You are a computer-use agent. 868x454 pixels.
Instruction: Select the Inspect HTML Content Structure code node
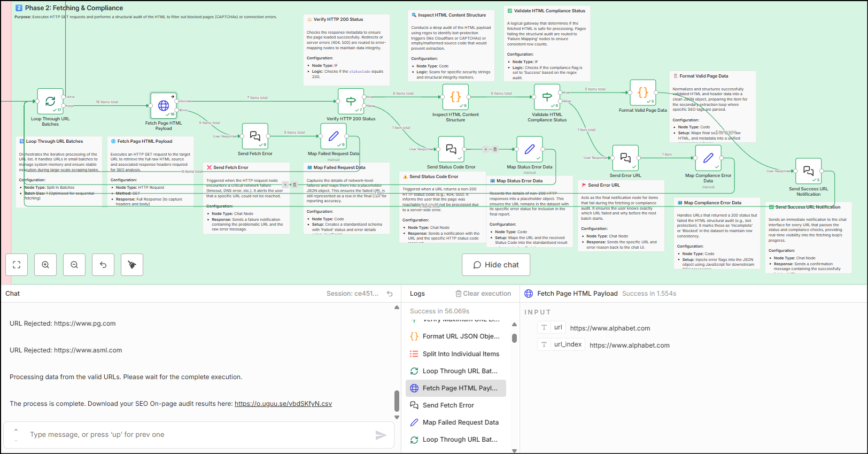(x=455, y=97)
